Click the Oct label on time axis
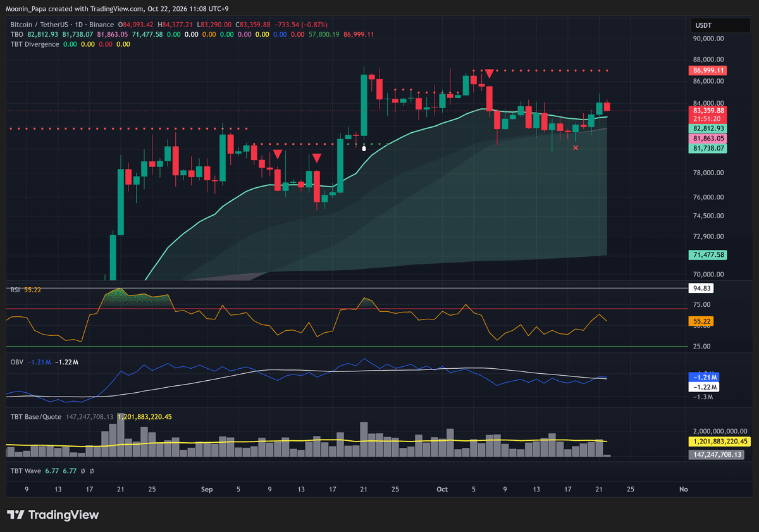Screen dimensions: 759x532 point(442,489)
